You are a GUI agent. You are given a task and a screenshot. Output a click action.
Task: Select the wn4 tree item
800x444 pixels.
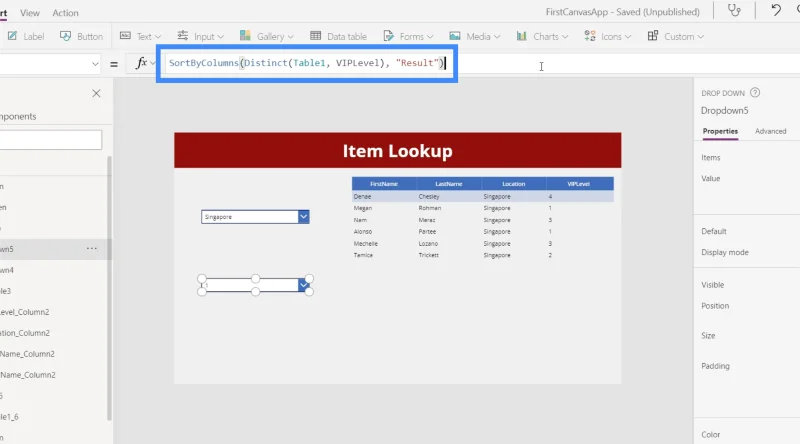(x=7, y=270)
